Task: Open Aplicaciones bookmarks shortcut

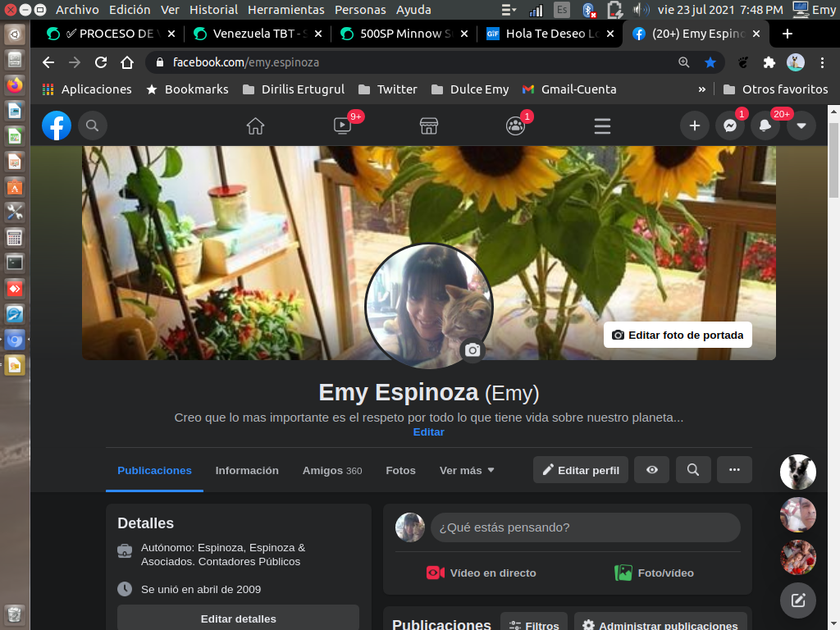Action: pos(87,89)
